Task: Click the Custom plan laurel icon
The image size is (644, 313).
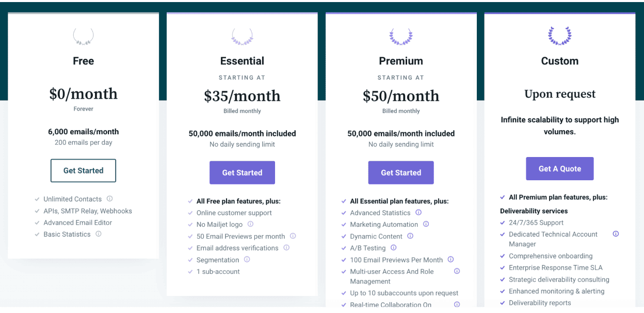Action: pyautogui.click(x=560, y=36)
